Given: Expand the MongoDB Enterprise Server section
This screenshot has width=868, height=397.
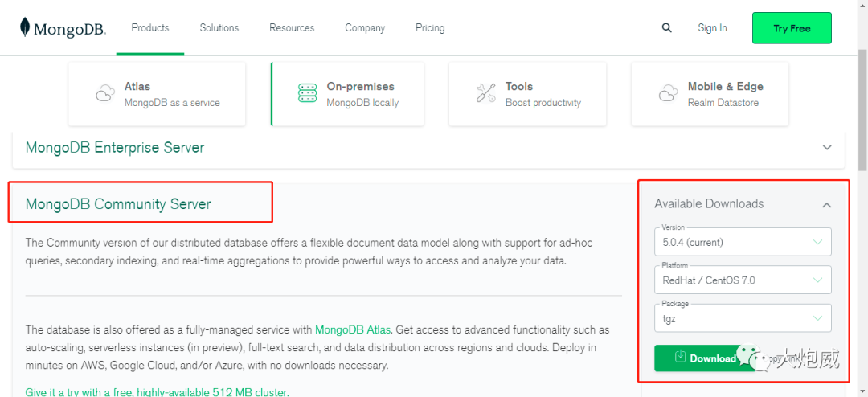Looking at the screenshot, I should (x=828, y=148).
